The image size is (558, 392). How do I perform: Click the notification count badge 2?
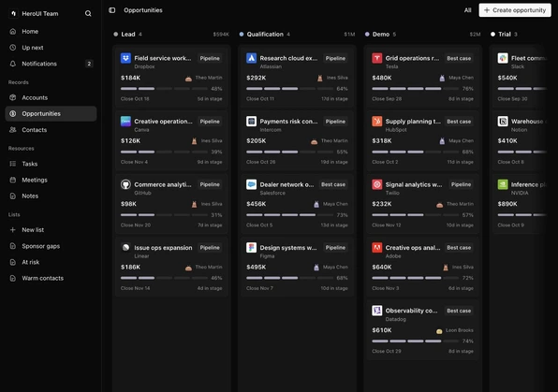(89, 64)
